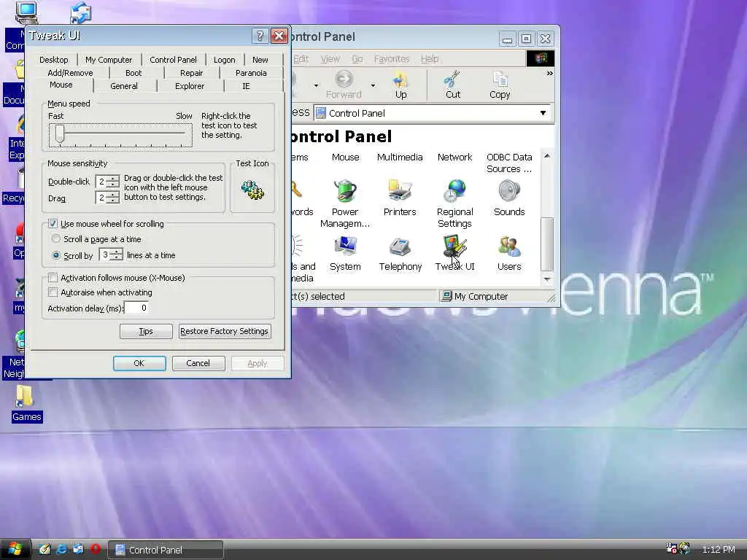The height and width of the screenshot is (560, 747).
Task: Click the My Computer icon in status bar
Action: (446, 296)
